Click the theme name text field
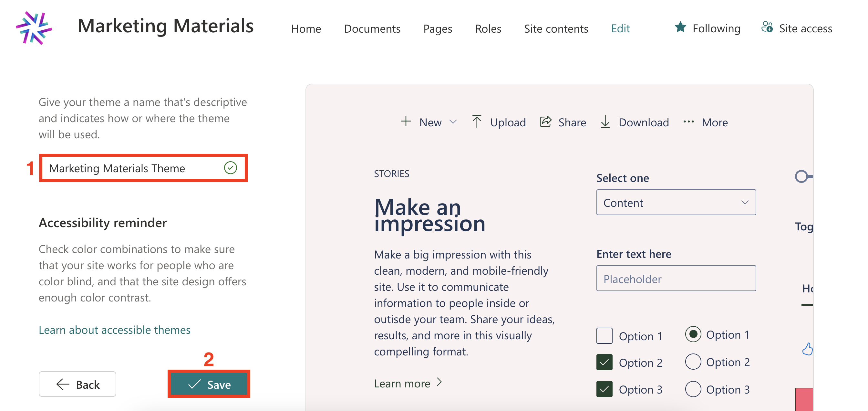 point(135,168)
